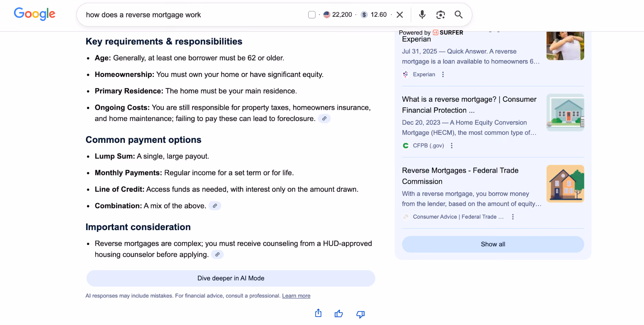Screen dimensions: 644x325
Task: Tick the keyword checkbox in search bar
Action: tap(312, 14)
